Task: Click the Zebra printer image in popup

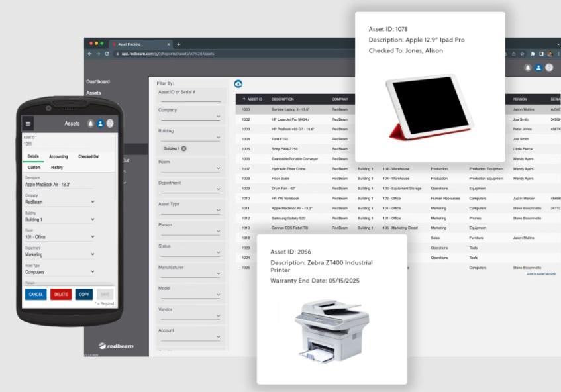Action: click(332, 332)
